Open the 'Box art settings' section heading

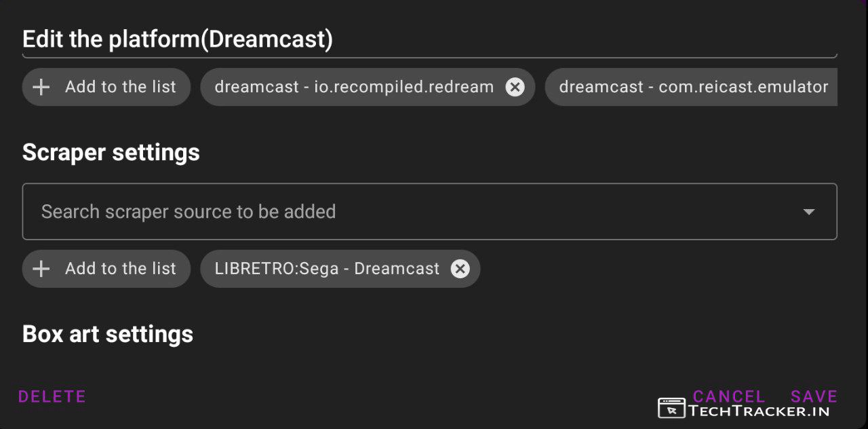pos(108,334)
